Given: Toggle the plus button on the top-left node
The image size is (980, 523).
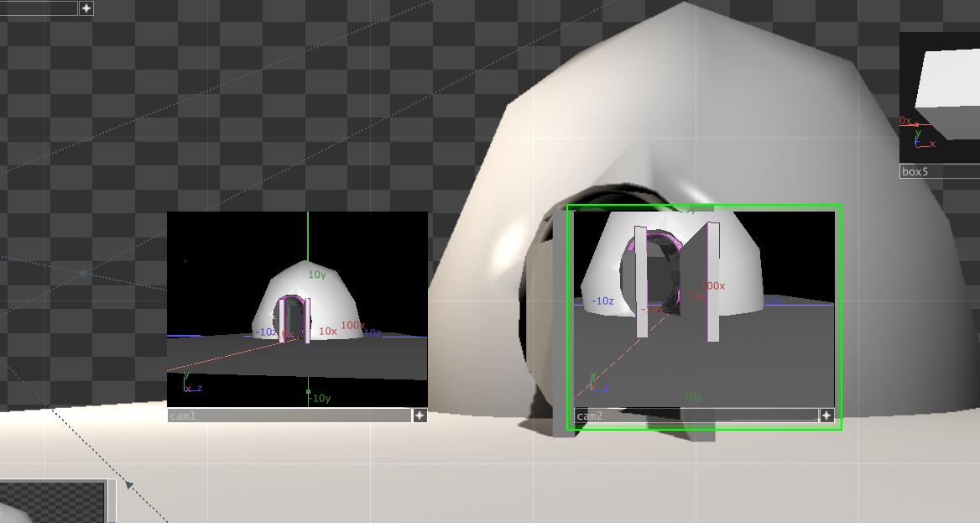Looking at the screenshot, I should (x=86, y=8).
